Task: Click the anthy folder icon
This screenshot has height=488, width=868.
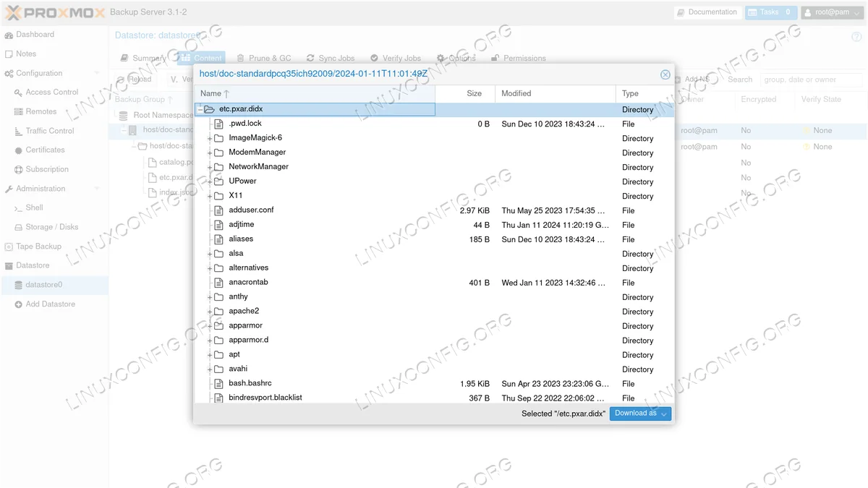Action: point(218,297)
